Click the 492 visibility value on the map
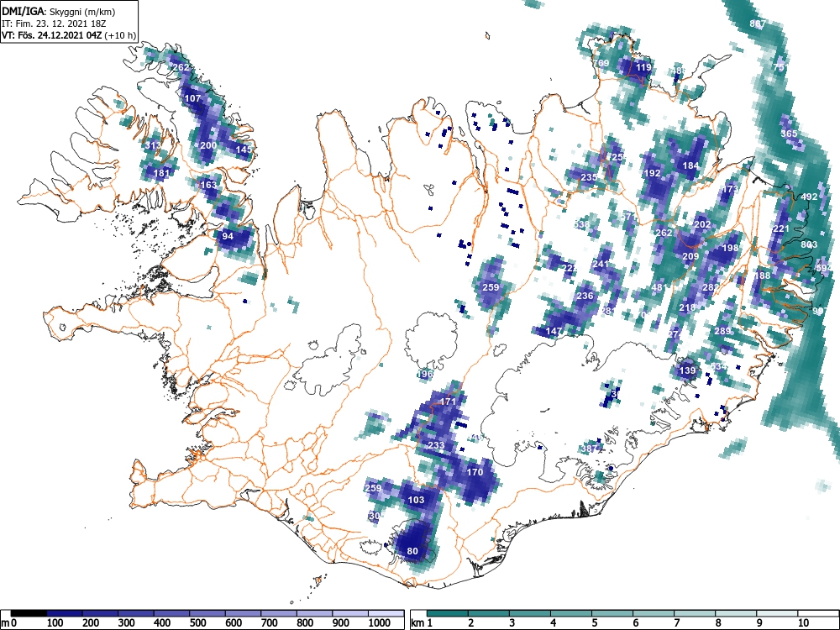 [809, 197]
